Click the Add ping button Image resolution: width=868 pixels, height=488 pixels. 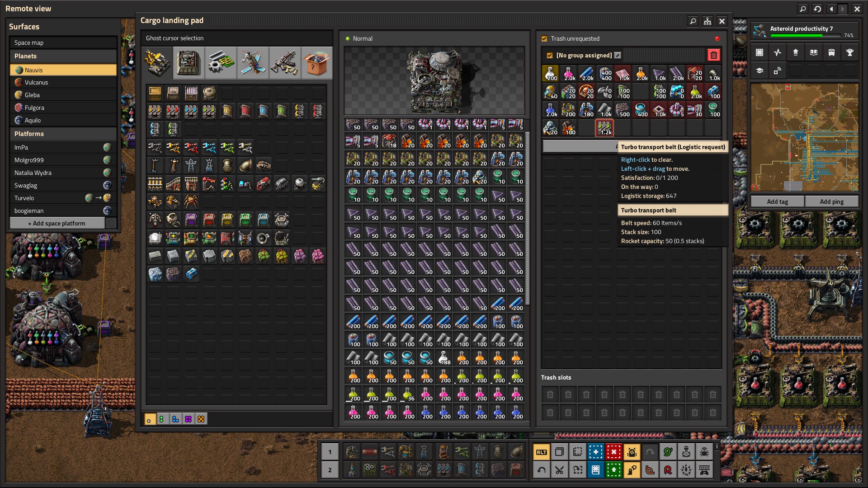(832, 202)
